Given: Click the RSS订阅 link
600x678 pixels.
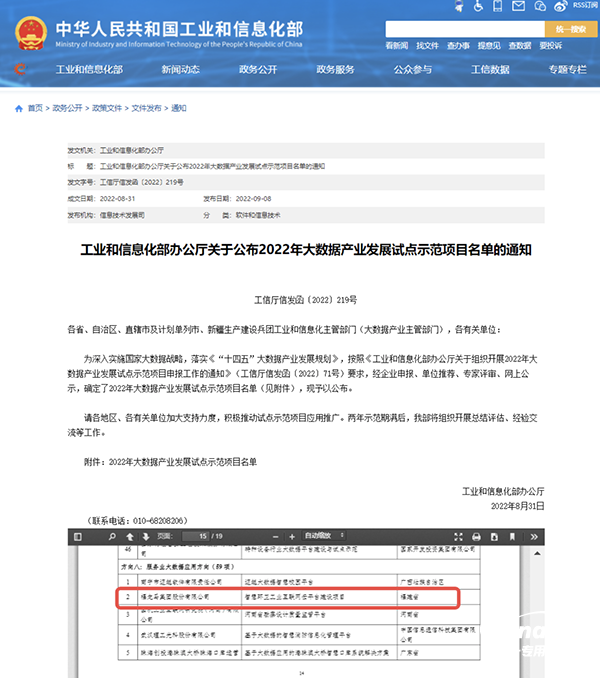Looking at the screenshot, I should (x=585, y=5).
